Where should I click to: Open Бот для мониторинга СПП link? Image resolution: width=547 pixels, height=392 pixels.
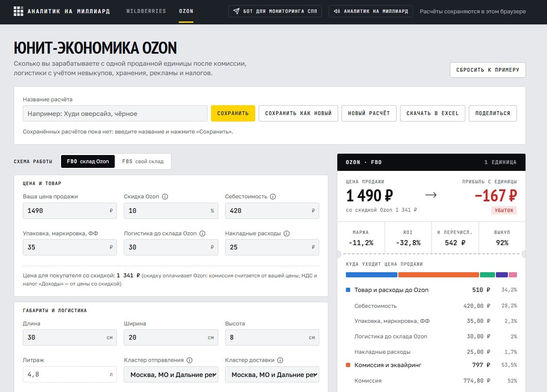pyautogui.click(x=275, y=11)
